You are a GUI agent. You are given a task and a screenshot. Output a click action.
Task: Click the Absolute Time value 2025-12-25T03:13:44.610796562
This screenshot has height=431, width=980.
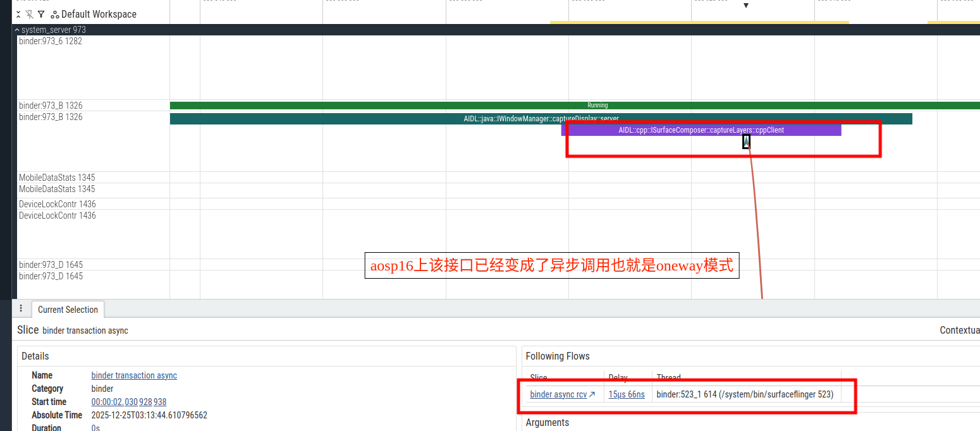click(149, 415)
